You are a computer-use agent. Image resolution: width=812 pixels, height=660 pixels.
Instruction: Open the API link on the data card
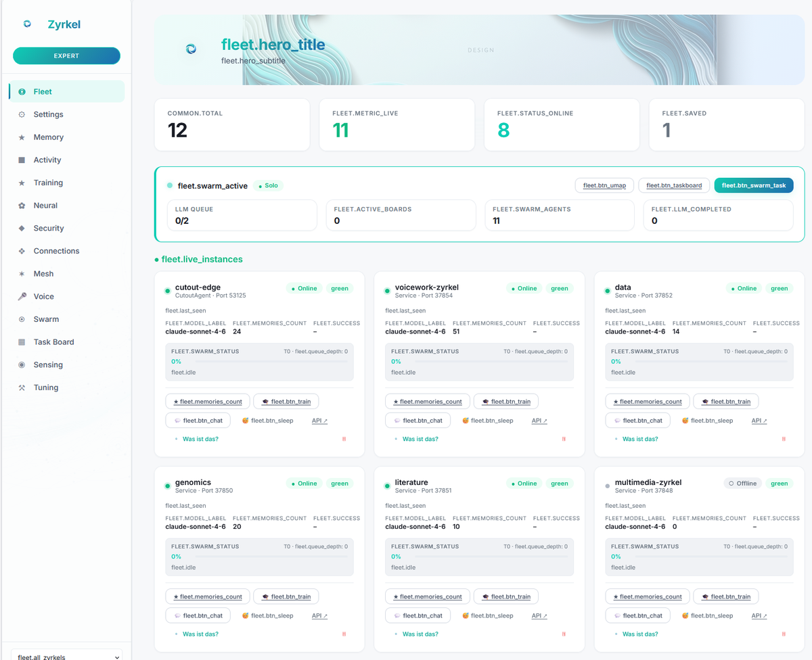coord(758,420)
